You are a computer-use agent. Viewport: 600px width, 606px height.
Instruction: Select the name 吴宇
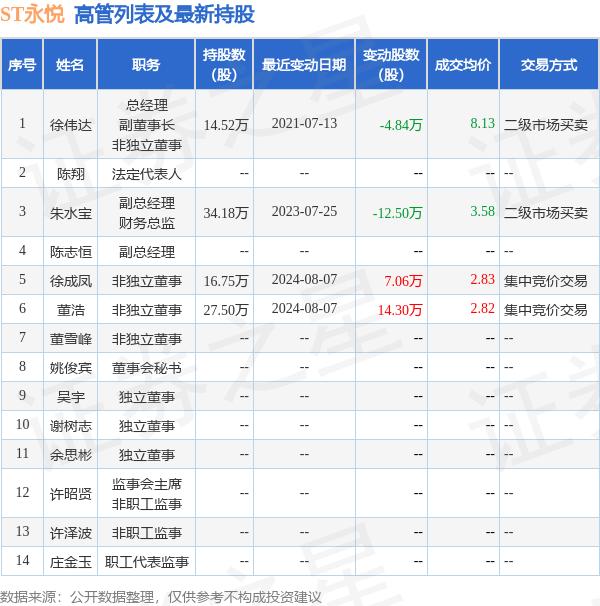click(x=71, y=397)
